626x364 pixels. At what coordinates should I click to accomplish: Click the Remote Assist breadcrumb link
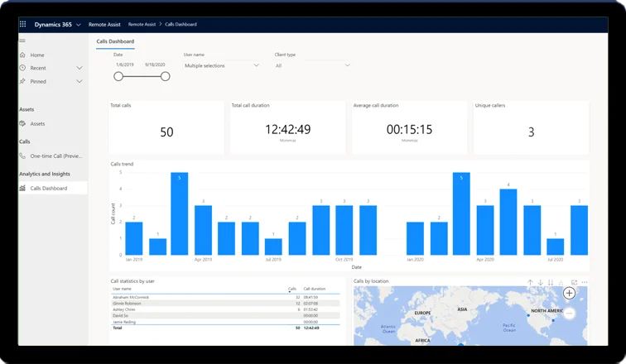pos(141,24)
